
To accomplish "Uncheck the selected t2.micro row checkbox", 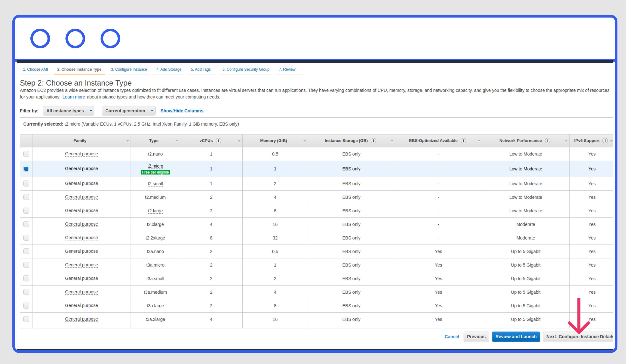I will pyautogui.click(x=26, y=169).
